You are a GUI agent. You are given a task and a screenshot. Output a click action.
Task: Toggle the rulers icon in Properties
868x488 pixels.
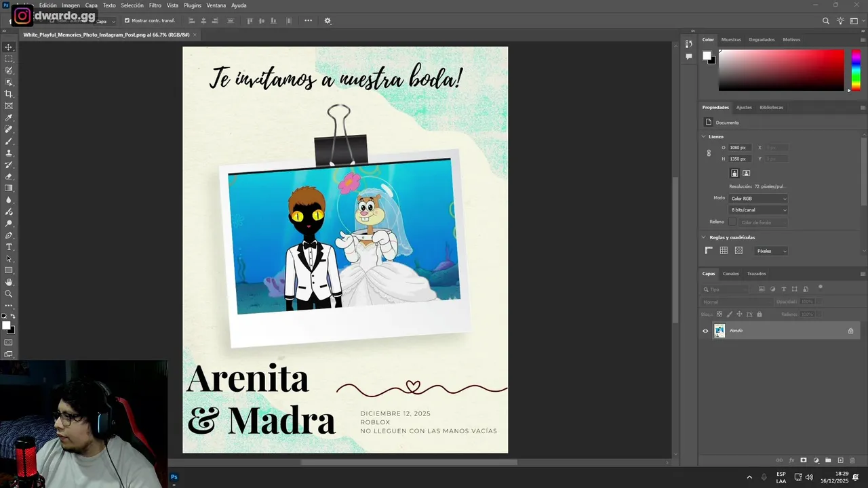[x=709, y=251]
